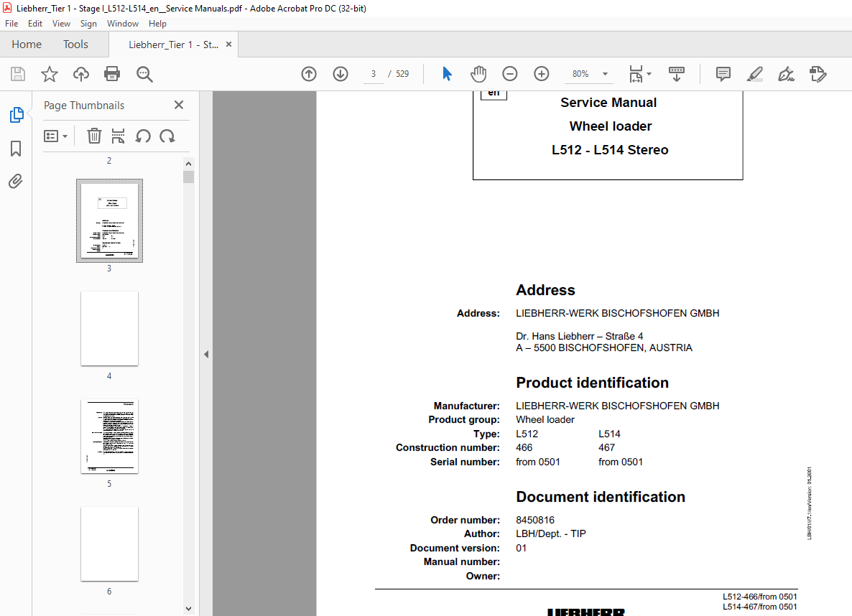Zoom out with the minus button
Viewport: 852px width, 616px height.
509,74
